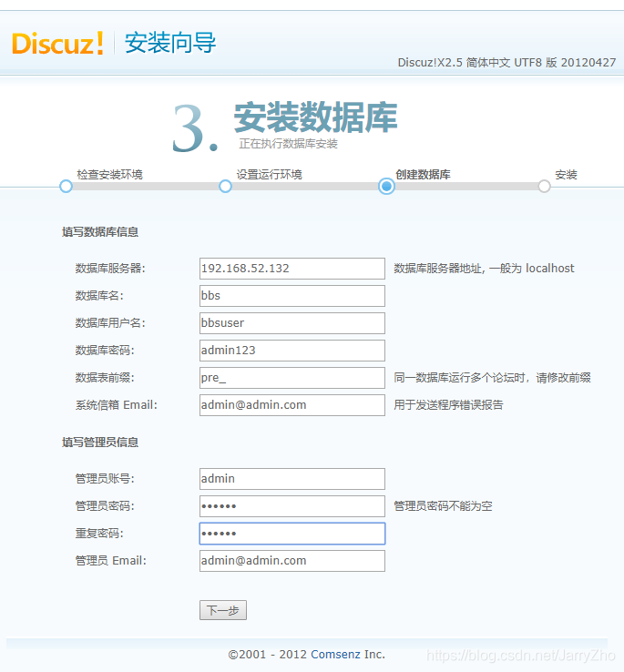The width and height of the screenshot is (624, 672).
Task: Click the 检查安装环境 step label
Action: (109, 175)
